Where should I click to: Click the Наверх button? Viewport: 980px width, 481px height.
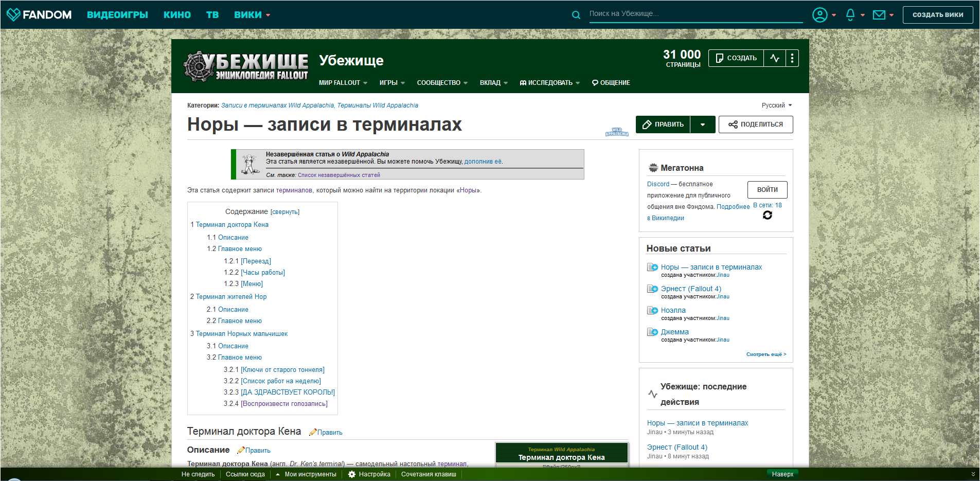pos(782,474)
